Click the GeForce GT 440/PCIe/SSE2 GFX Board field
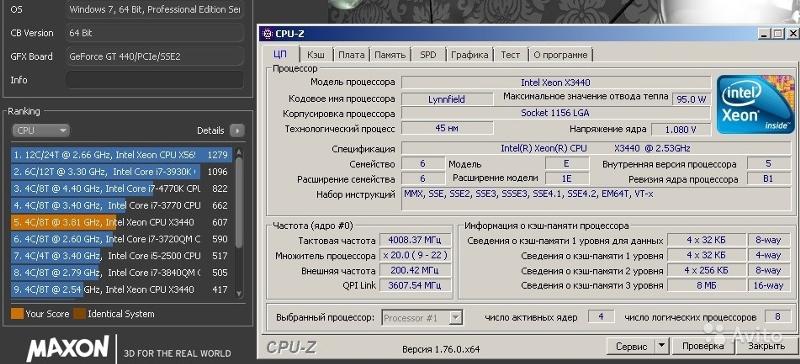The height and width of the screenshot is (364, 800). [155, 56]
